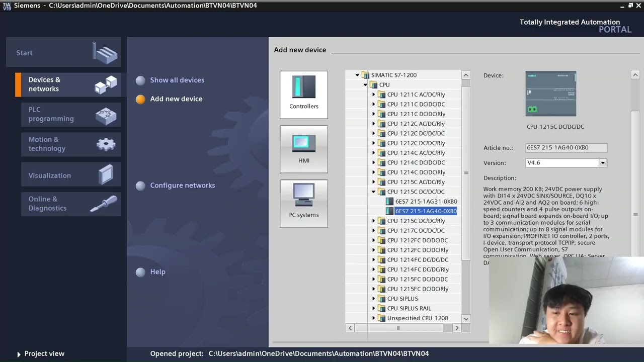Click the Start portal entry

point(63,53)
